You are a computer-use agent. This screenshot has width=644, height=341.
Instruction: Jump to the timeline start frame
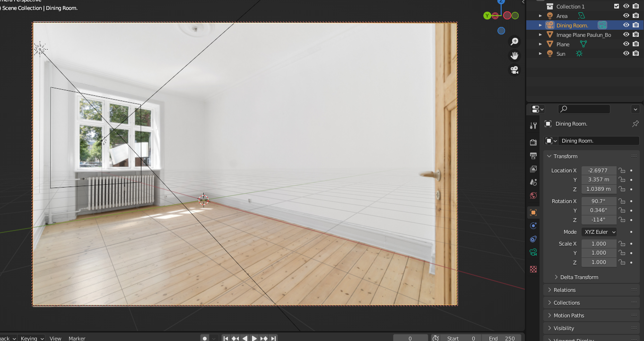pos(226,338)
